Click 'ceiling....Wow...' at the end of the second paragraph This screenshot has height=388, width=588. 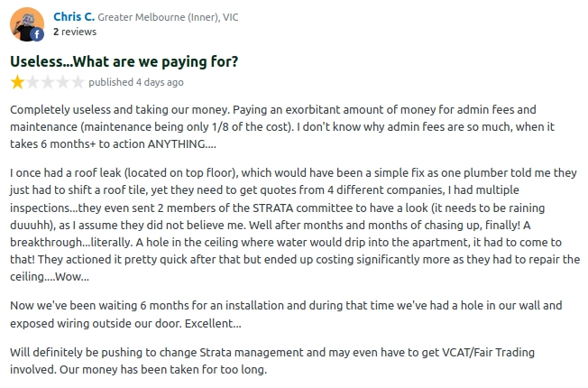click(50, 277)
